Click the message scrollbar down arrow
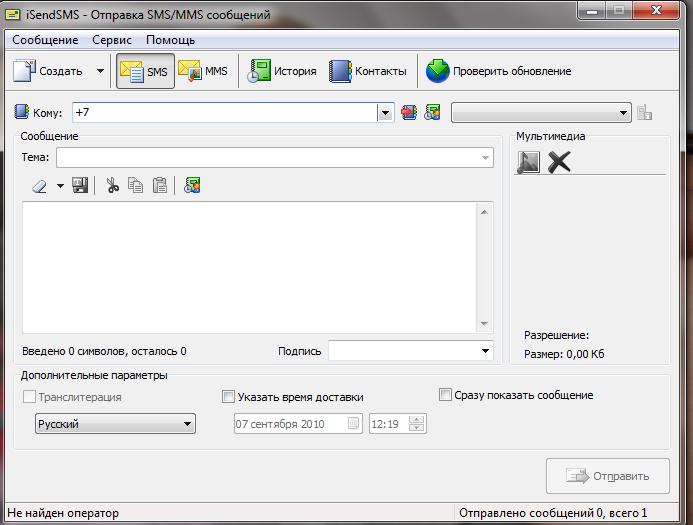This screenshot has height=525, width=693. point(484,324)
